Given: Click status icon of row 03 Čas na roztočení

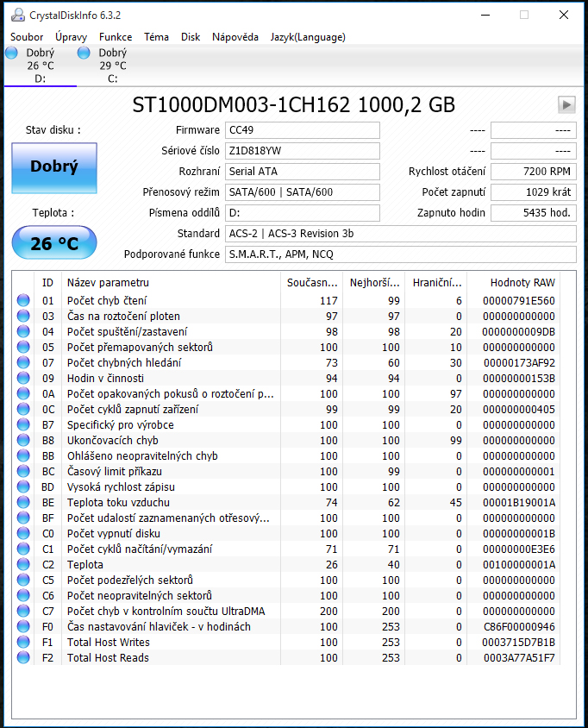Looking at the screenshot, I should click(x=23, y=317).
